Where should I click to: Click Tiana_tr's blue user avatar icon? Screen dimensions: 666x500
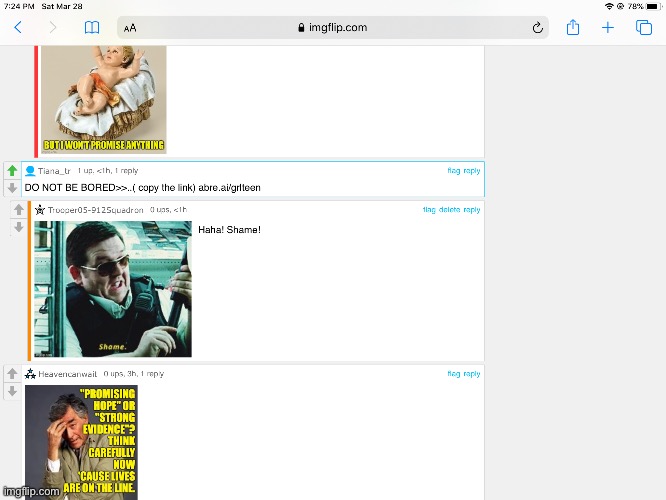(30, 171)
